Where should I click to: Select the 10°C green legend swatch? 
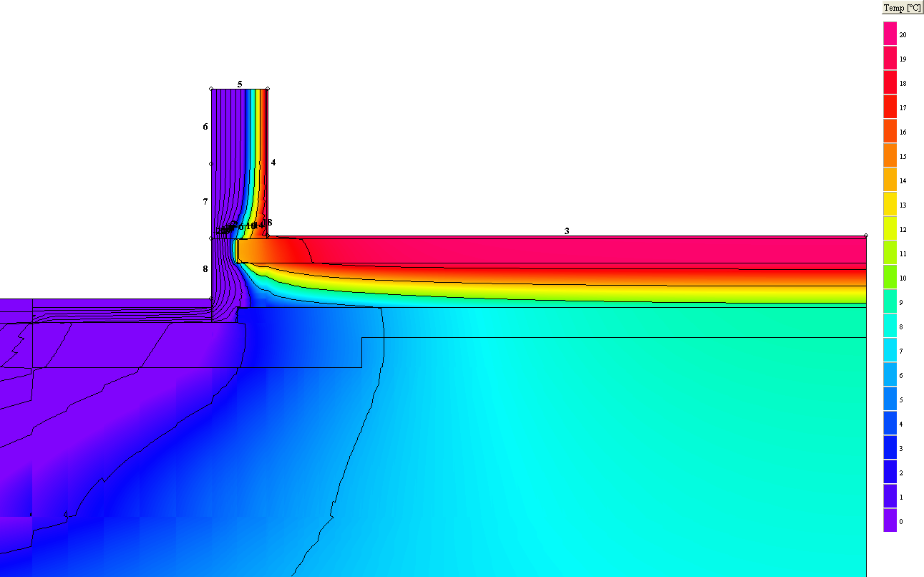[890, 277]
